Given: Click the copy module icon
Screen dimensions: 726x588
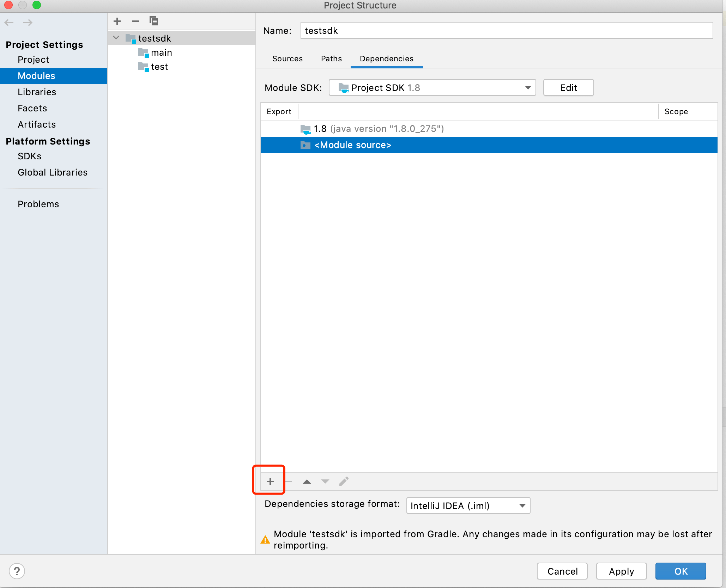Looking at the screenshot, I should (x=154, y=21).
